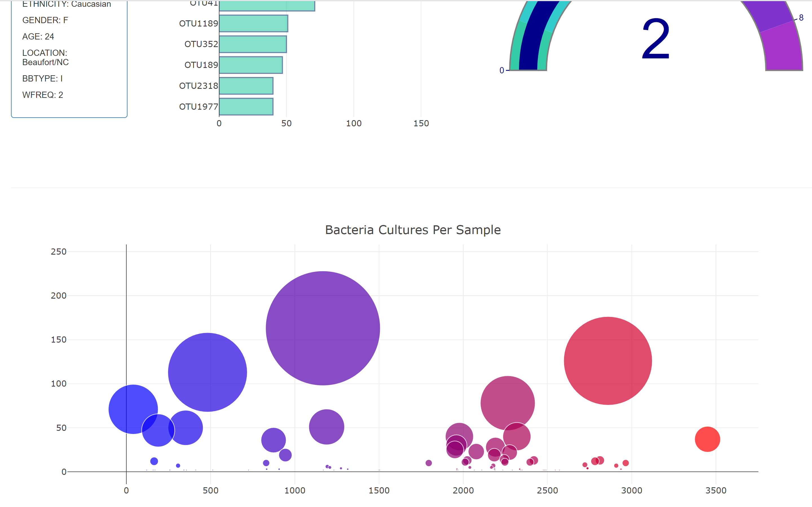
Task: Click the bright red bubble near 3450
Action: [x=707, y=439]
